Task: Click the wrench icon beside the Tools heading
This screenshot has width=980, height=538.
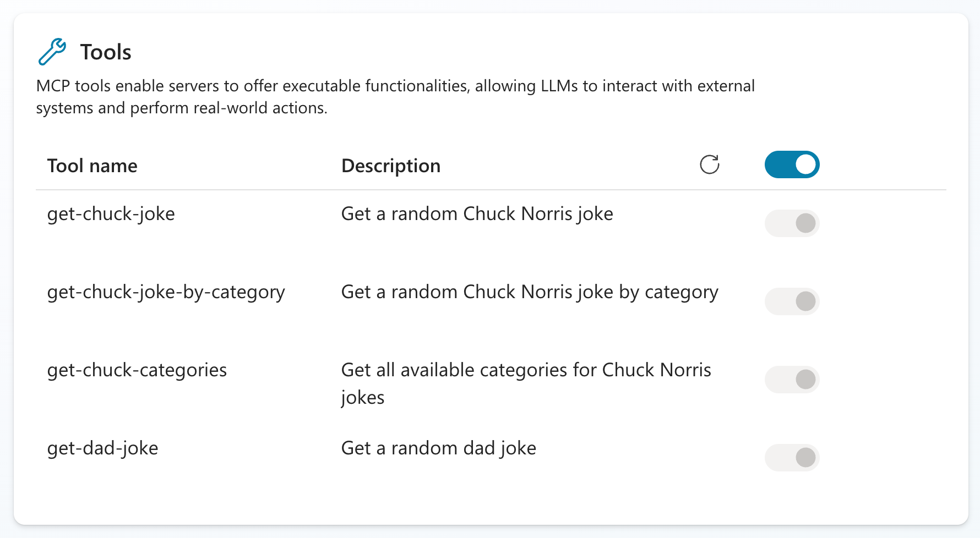Action: [52, 52]
